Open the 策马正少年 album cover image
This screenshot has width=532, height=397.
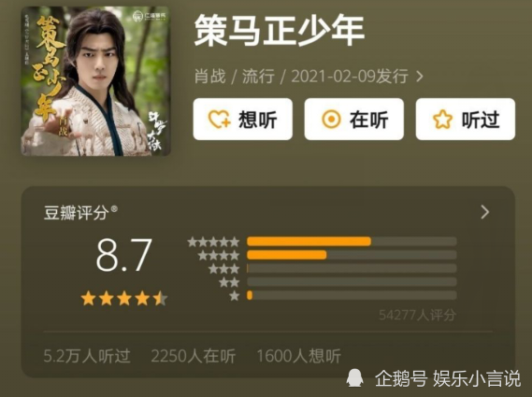(x=95, y=81)
